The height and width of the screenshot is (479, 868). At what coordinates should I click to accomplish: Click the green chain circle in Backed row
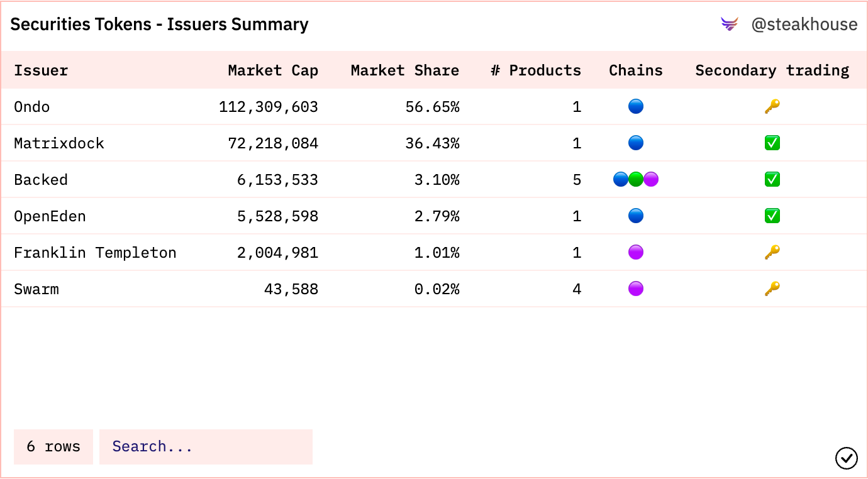(636, 180)
